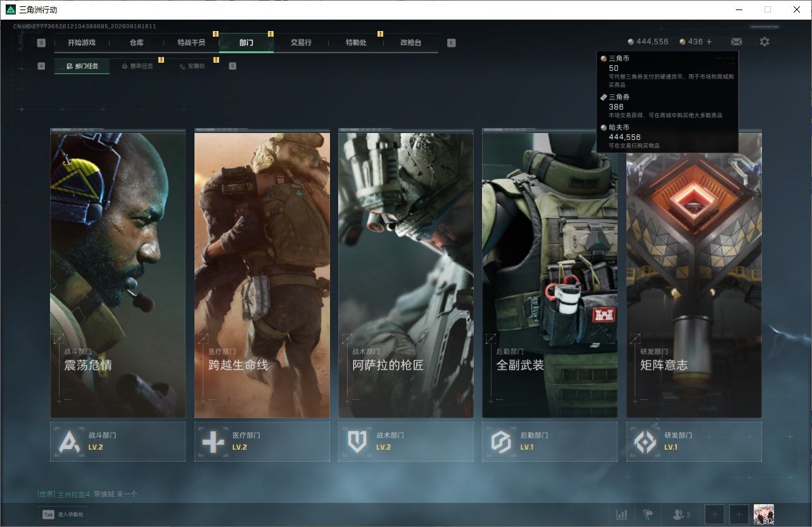Click the 386 value under 三角券
Image resolution: width=812 pixels, height=527 pixels.
click(616, 107)
